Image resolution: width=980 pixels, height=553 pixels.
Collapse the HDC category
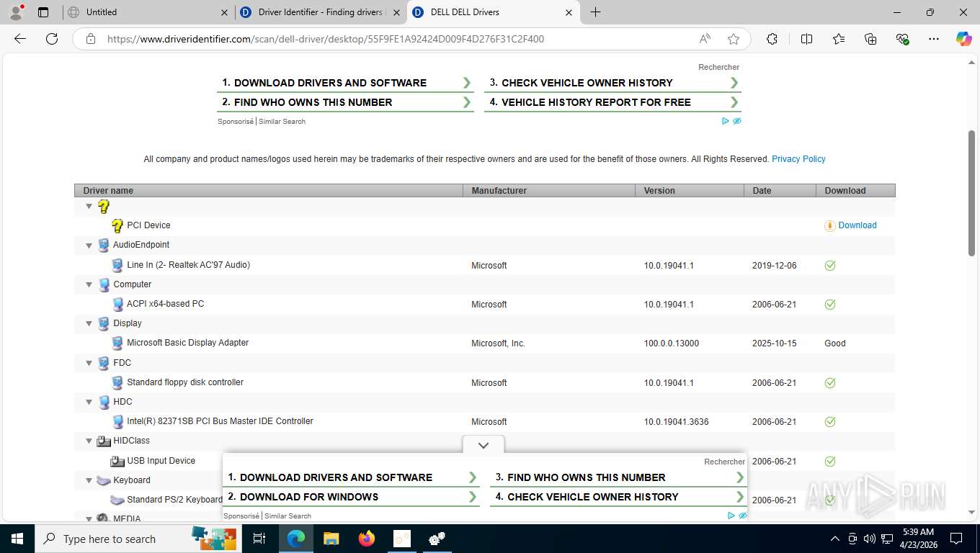point(89,402)
